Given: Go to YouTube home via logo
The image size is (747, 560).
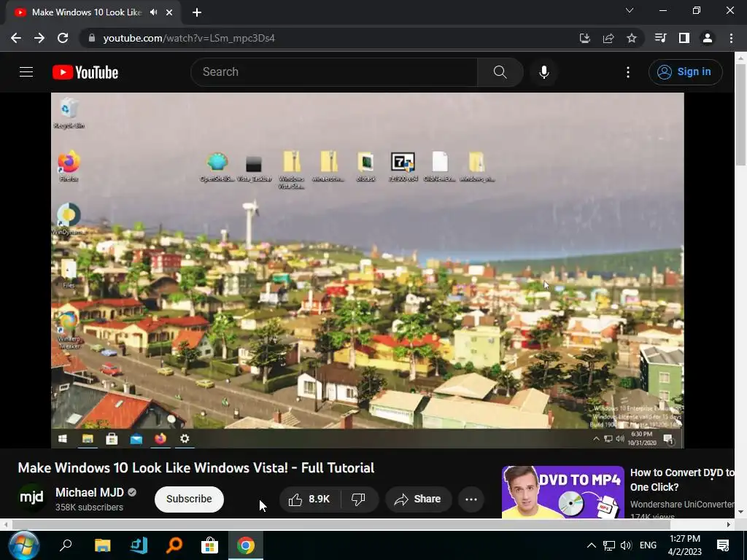Looking at the screenshot, I should coord(85,72).
